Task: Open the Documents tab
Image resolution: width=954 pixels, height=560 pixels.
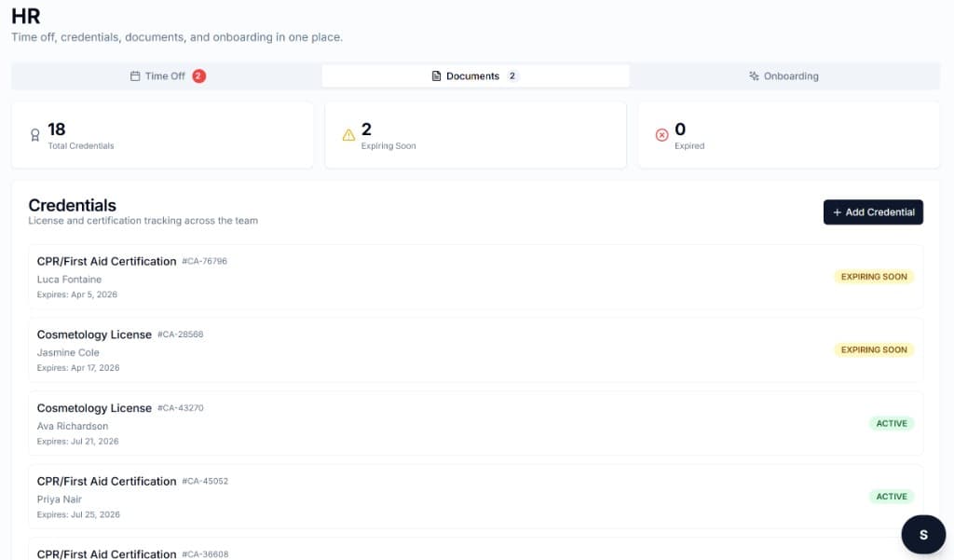Action: [475, 75]
